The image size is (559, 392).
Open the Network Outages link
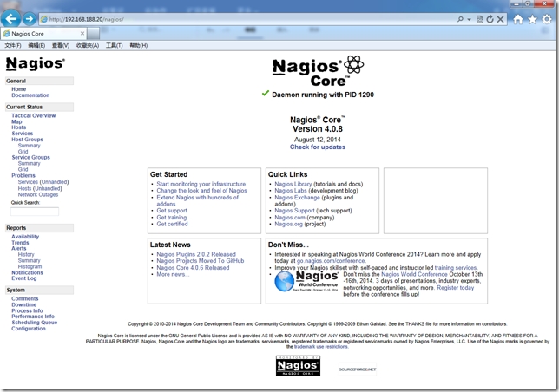(x=38, y=195)
